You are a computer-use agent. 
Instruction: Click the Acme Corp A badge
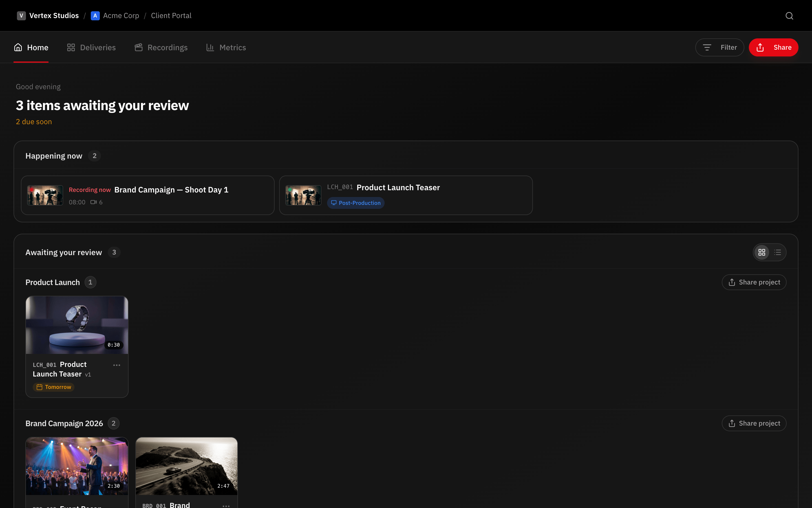95,16
